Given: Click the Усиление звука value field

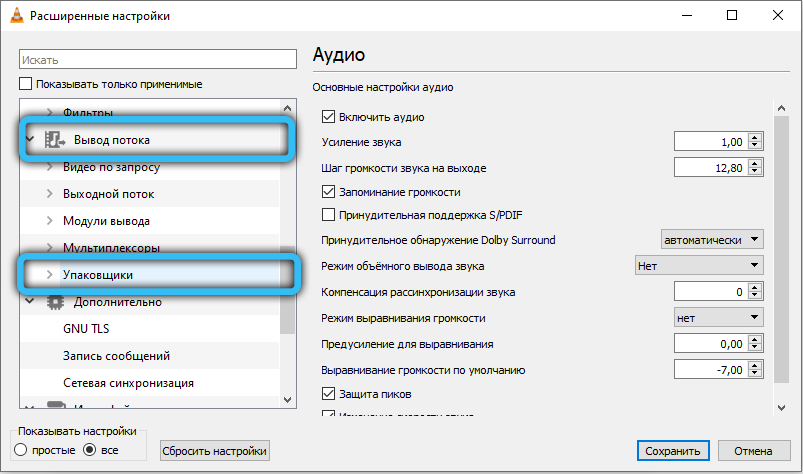Looking at the screenshot, I should coord(710,142).
